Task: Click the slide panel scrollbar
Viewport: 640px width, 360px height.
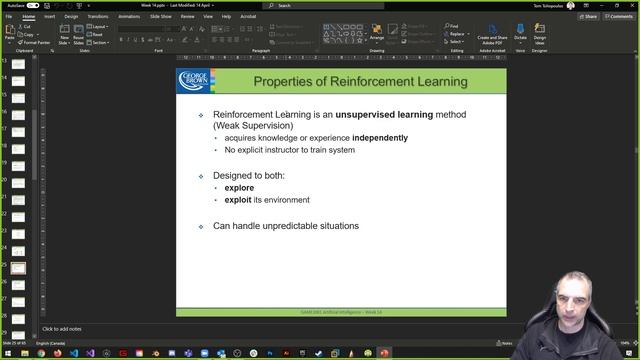Action: [x=34, y=144]
